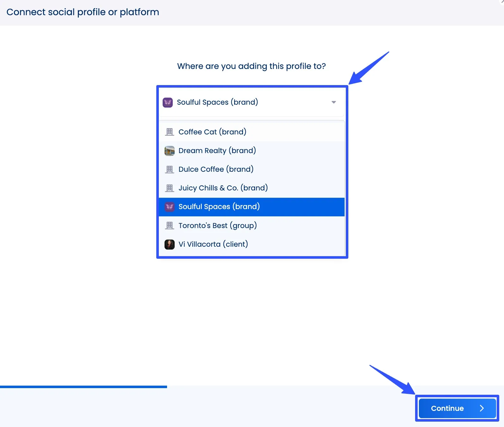This screenshot has height=427, width=504.
Task: Choose Dream Realty (brand) from the list
Action: [x=217, y=151]
